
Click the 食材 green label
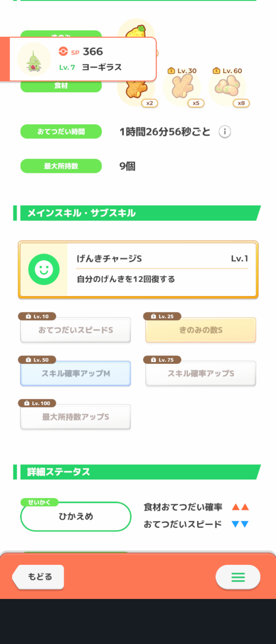(x=61, y=86)
